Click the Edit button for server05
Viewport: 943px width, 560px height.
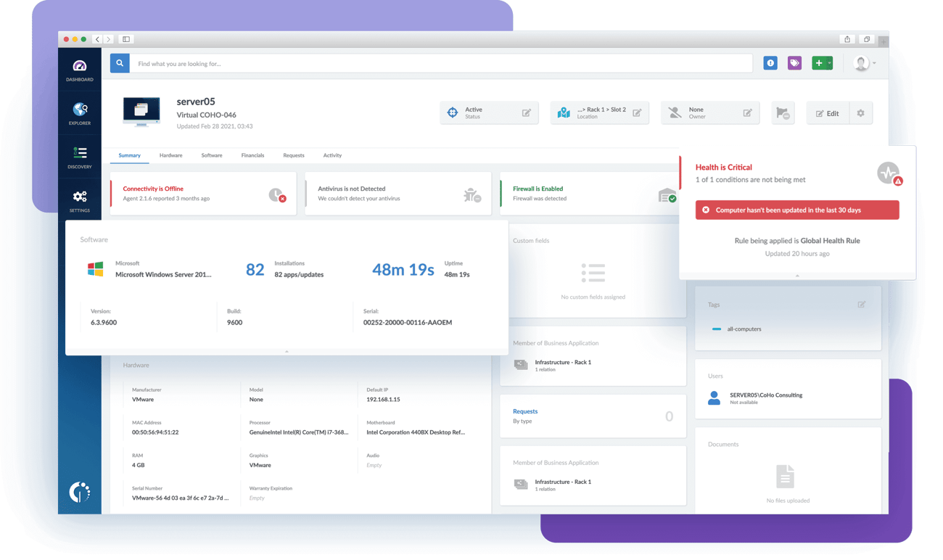pos(827,112)
